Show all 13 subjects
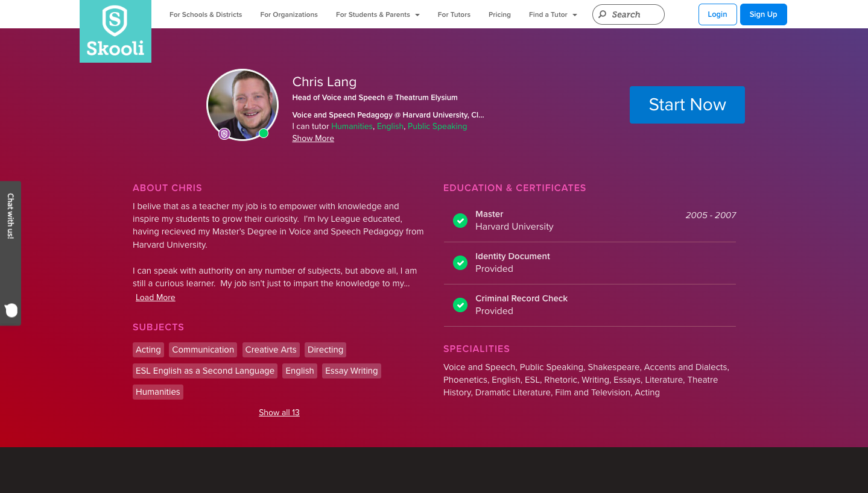This screenshot has height=493, width=868. pyautogui.click(x=279, y=413)
